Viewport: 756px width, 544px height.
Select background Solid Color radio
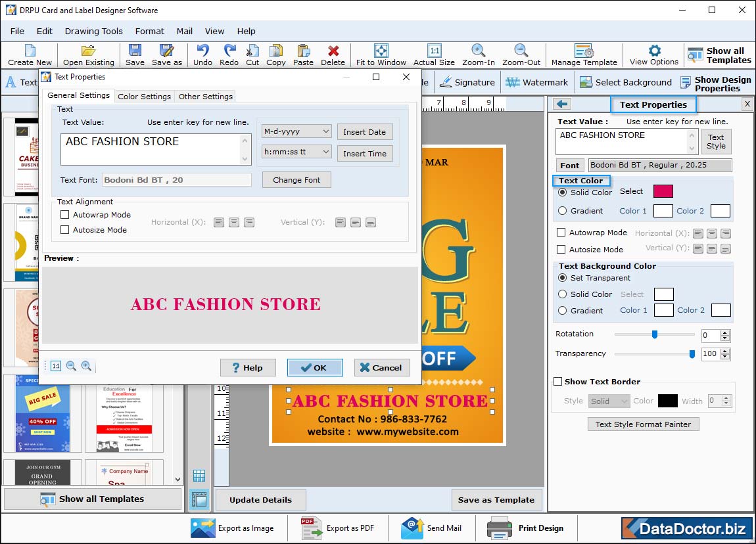tap(562, 294)
